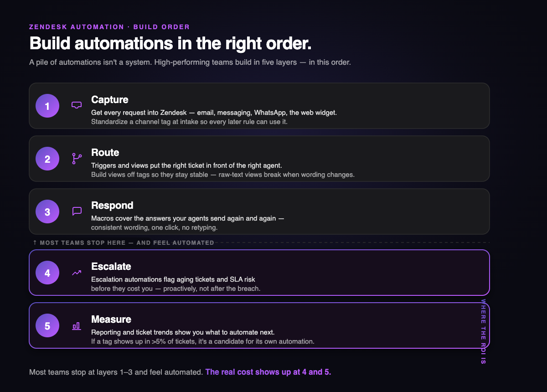Click the Escalate trending arrow icon
This screenshot has height=392, width=547.
pos(77,273)
